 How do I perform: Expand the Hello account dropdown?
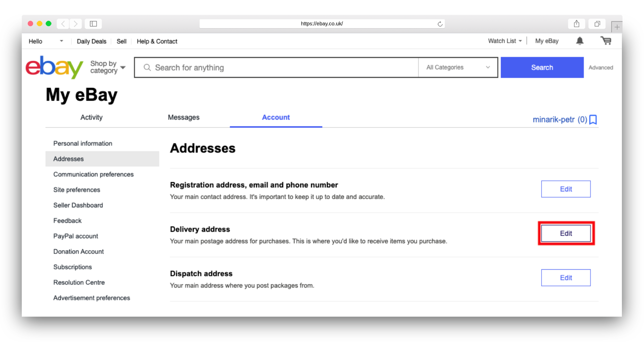click(61, 41)
